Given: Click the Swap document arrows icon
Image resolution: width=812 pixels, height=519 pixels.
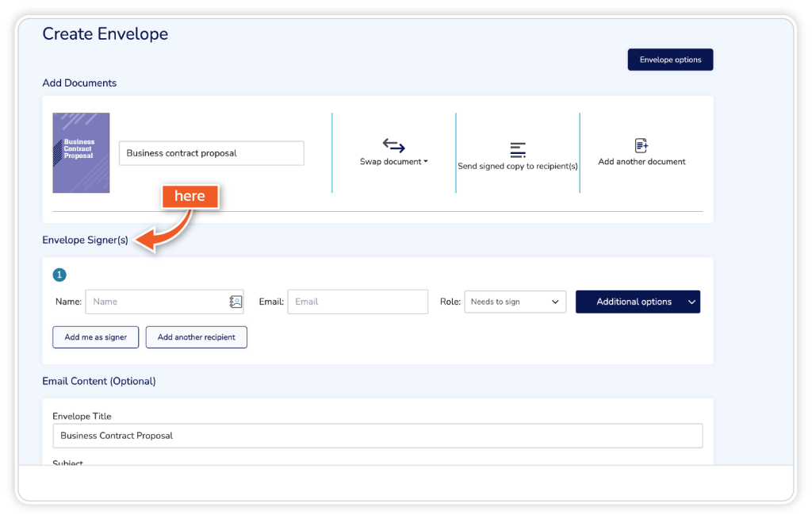Looking at the screenshot, I should (x=393, y=145).
